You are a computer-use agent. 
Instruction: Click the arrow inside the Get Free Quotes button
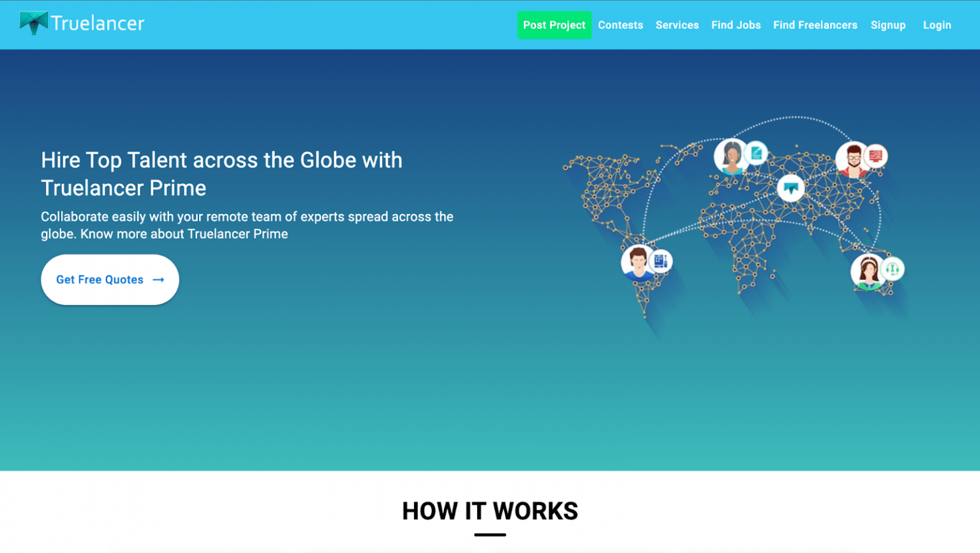pos(158,280)
